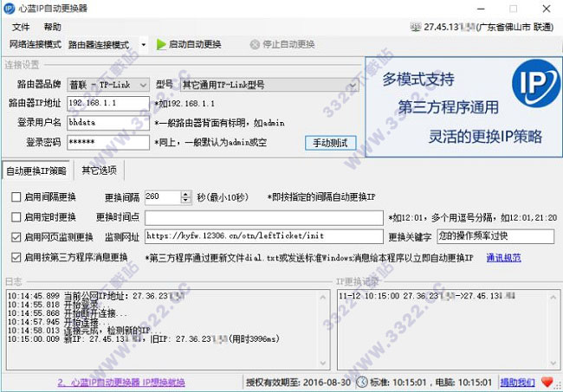Open the 捐助我们 link

(x=517, y=382)
